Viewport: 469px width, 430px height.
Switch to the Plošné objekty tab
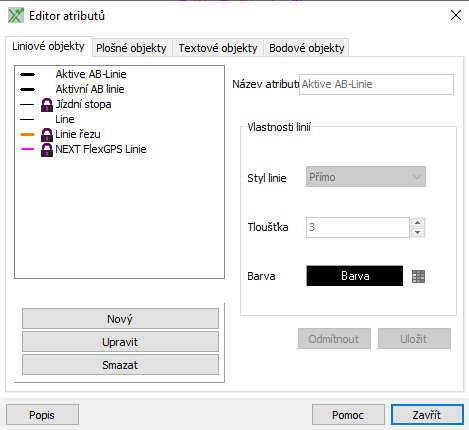[x=131, y=48]
